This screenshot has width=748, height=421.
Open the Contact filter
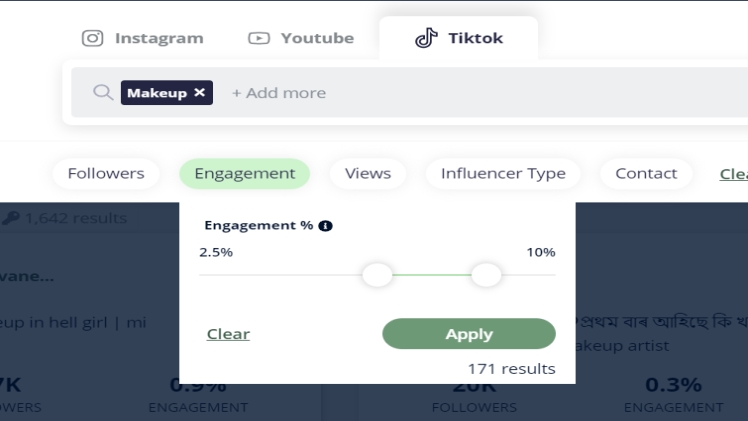[x=646, y=173]
